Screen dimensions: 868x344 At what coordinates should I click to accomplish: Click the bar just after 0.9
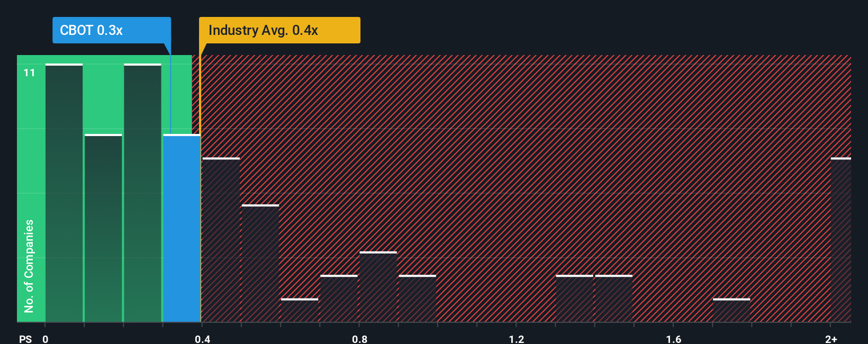(x=418, y=298)
